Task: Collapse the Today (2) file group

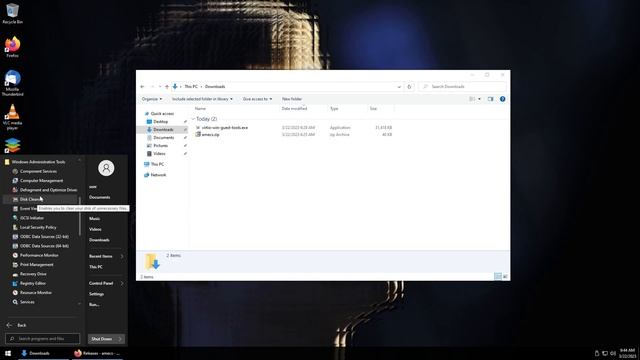Action: (193, 119)
